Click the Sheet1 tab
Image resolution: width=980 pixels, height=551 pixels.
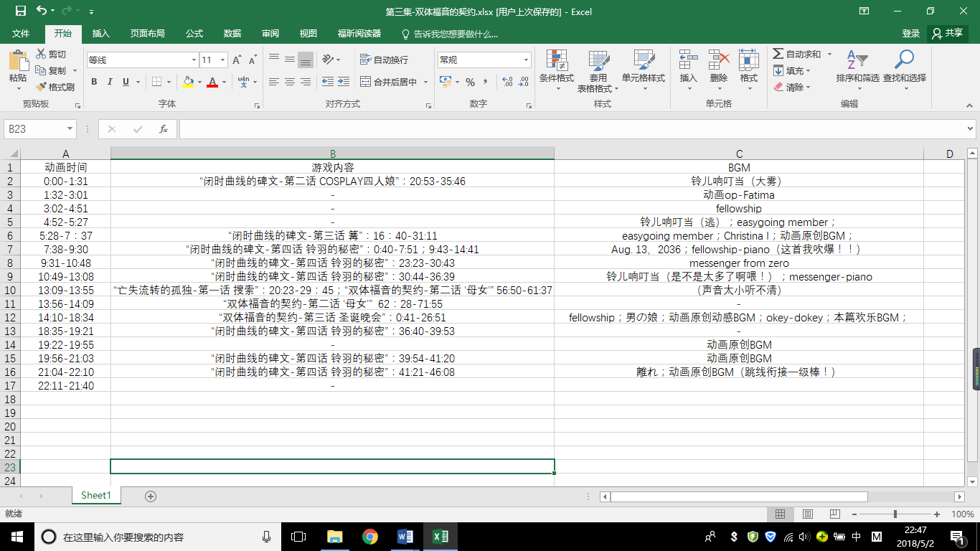[96, 496]
